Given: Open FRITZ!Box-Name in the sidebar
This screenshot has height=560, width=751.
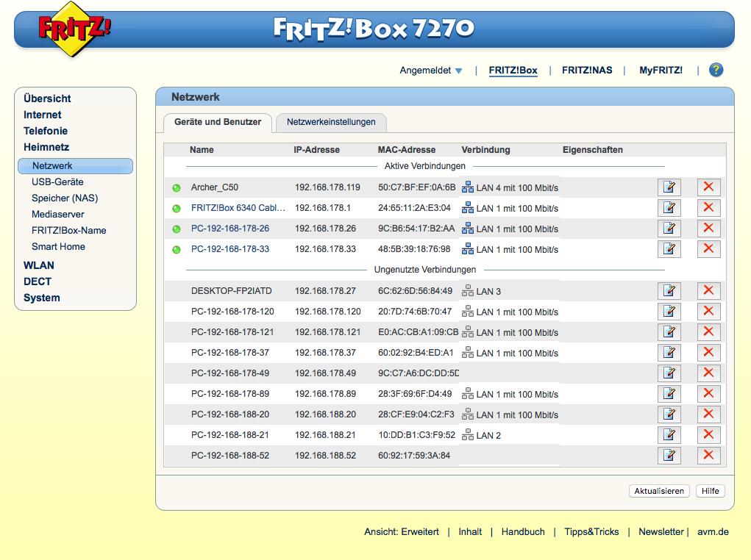Looking at the screenshot, I should coord(69,231).
